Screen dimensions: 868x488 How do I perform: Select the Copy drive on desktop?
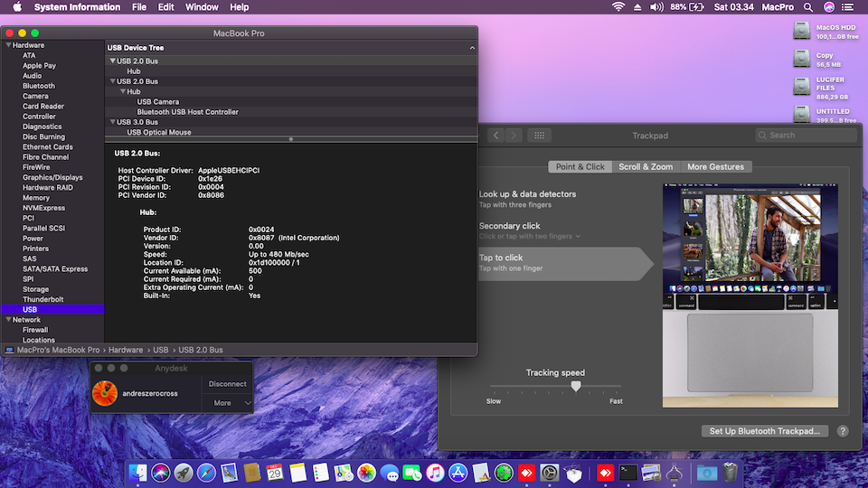pyautogui.click(x=802, y=58)
